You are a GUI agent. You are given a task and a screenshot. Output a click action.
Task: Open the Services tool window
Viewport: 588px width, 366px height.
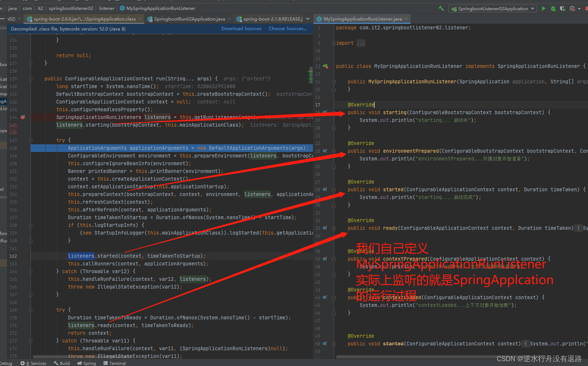click(33, 363)
